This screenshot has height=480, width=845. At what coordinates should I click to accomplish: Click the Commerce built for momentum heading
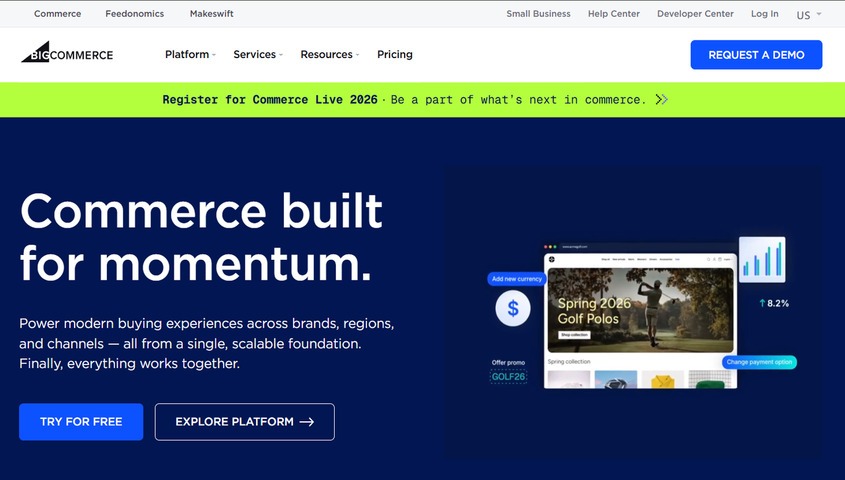201,237
